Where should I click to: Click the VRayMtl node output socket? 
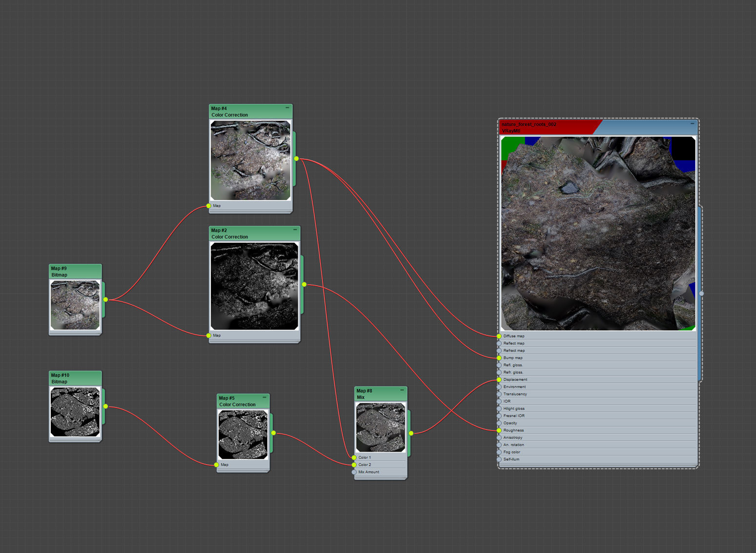[x=701, y=294]
